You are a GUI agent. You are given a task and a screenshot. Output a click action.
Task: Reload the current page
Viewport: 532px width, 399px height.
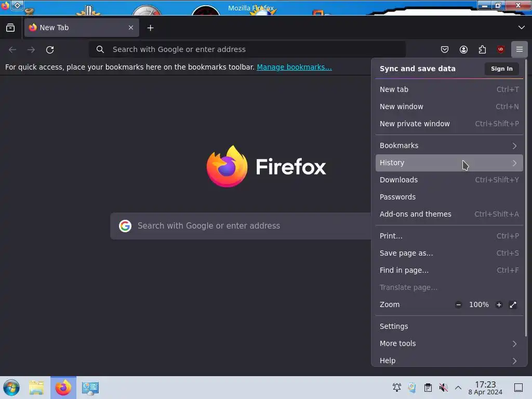50,49
